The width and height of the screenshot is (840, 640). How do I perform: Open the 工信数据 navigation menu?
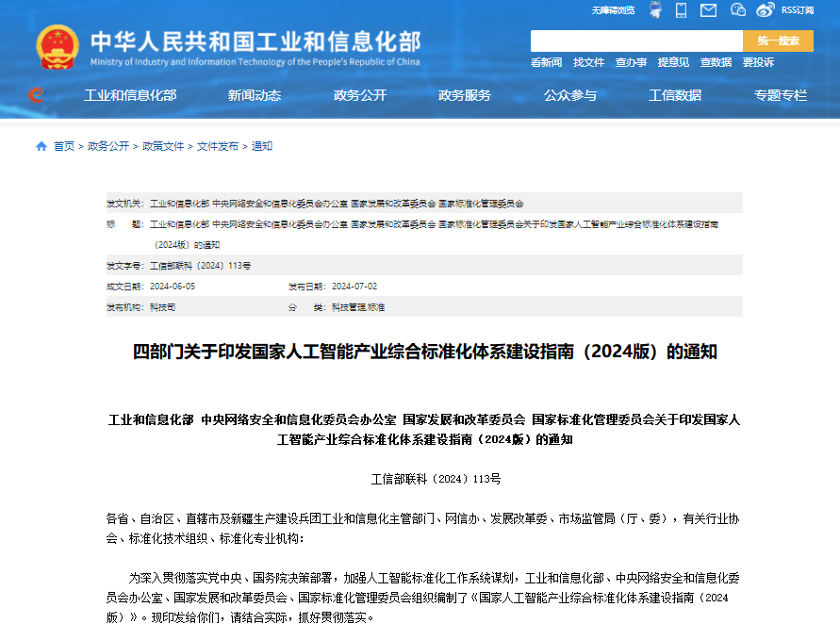675,95
